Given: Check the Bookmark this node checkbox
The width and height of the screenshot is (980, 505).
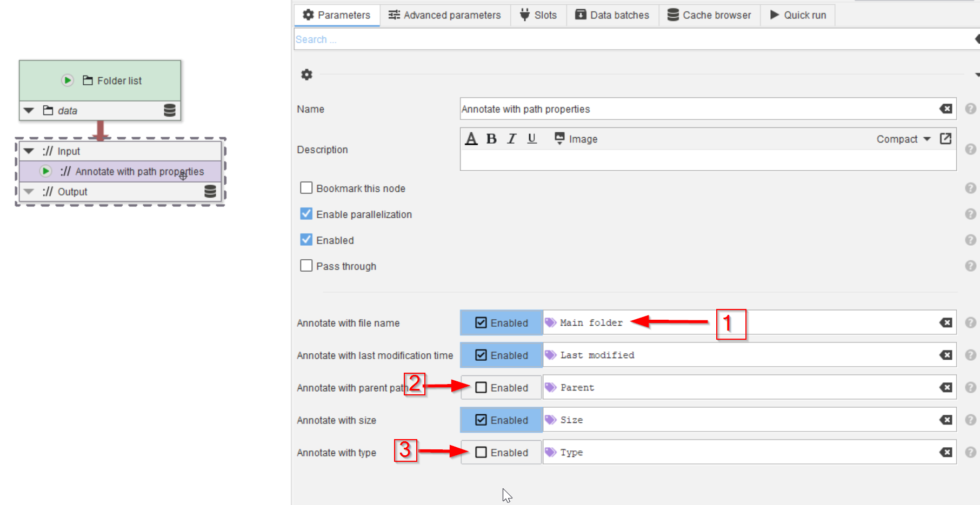Looking at the screenshot, I should pyautogui.click(x=306, y=188).
